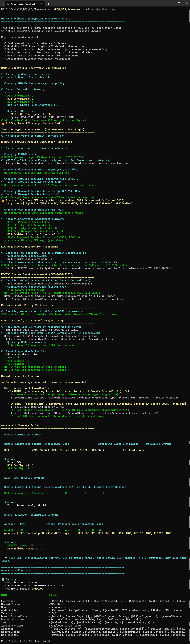Click the 'DOMAIN CONTROLLER SUMMARY' table title
Viewport: 190px width, 644px height.
[x=24, y=435]
